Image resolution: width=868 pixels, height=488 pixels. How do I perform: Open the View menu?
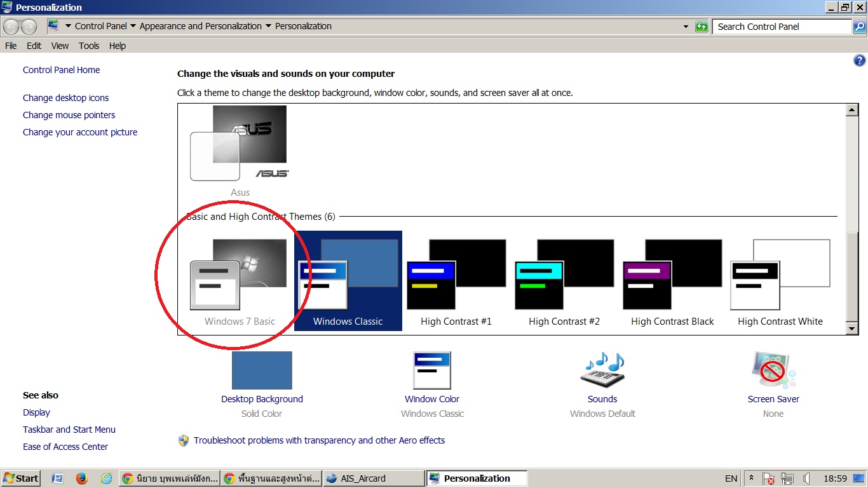click(x=60, y=46)
